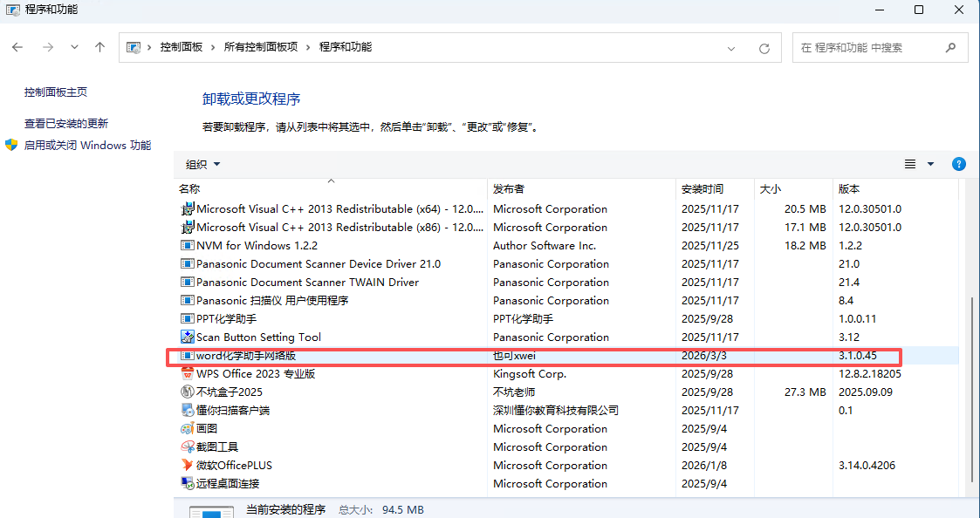Image resolution: width=980 pixels, height=518 pixels.
Task: Click the WPS Office 2023 program icon
Action: (187, 374)
